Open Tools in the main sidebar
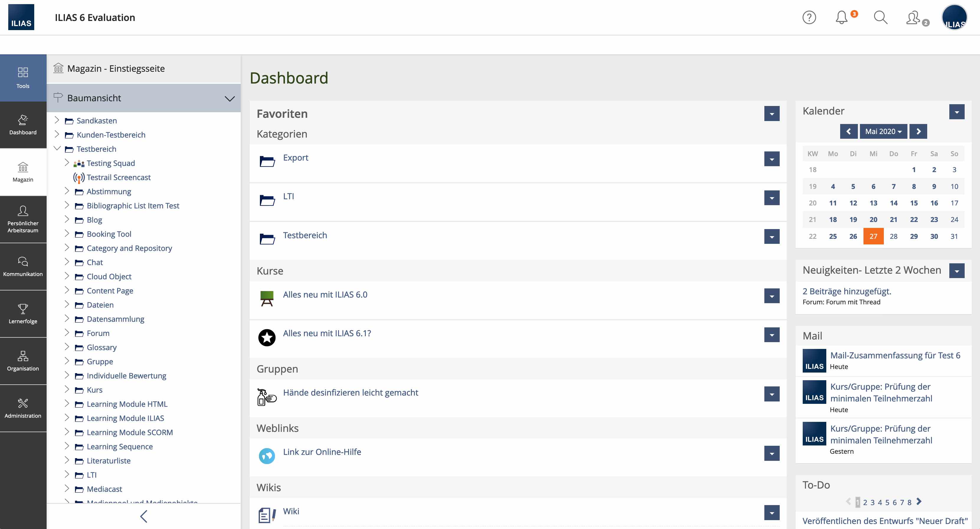980x529 pixels. point(23,78)
